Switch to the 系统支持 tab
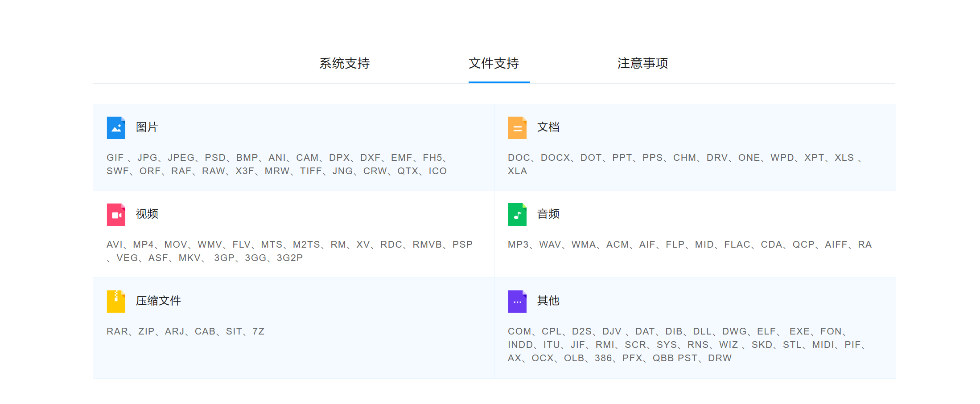 point(344,63)
